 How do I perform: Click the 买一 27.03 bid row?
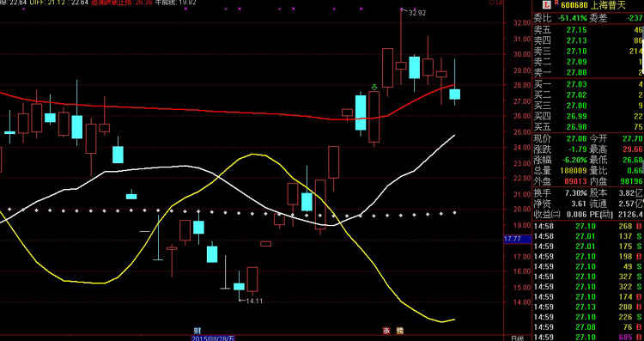588,84
